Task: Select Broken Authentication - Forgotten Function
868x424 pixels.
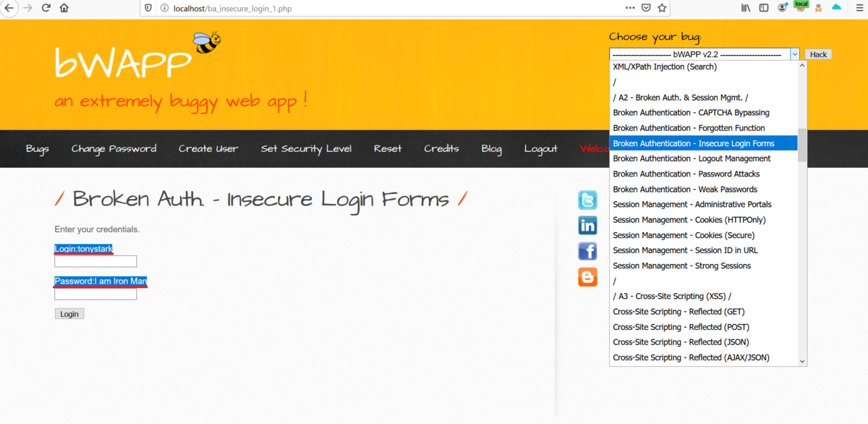Action: pos(704,128)
